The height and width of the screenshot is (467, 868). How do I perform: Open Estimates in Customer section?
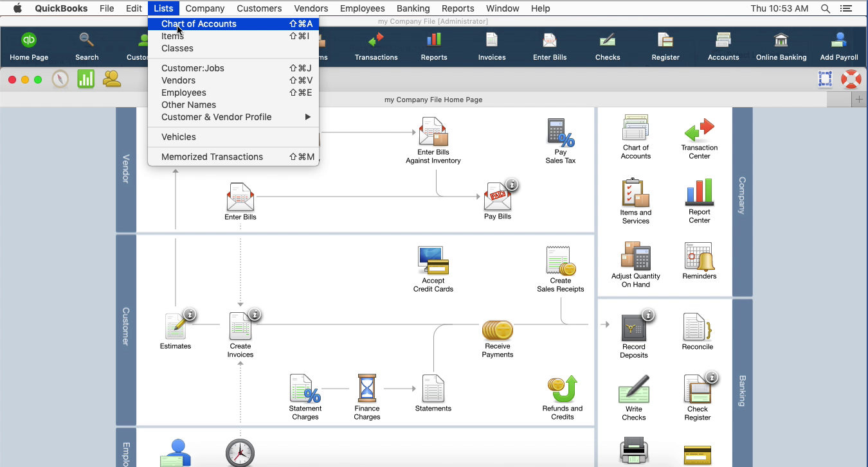pyautogui.click(x=176, y=330)
